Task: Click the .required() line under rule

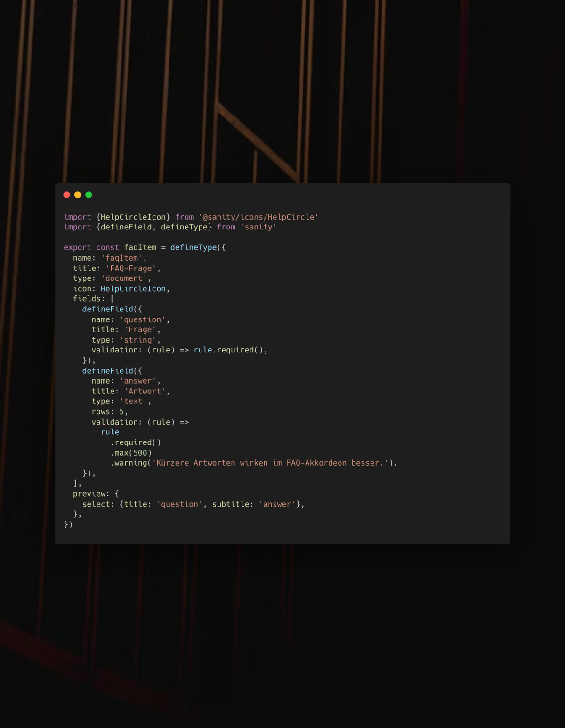Action: [136, 443]
